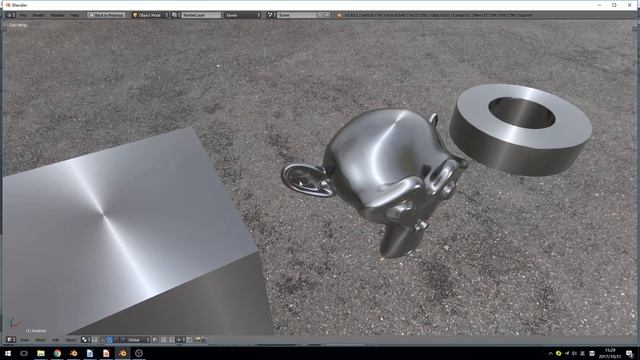Select the rotate manipulator icon
The width and height of the screenshot is (640, 360).
click(x=116, y=340)
